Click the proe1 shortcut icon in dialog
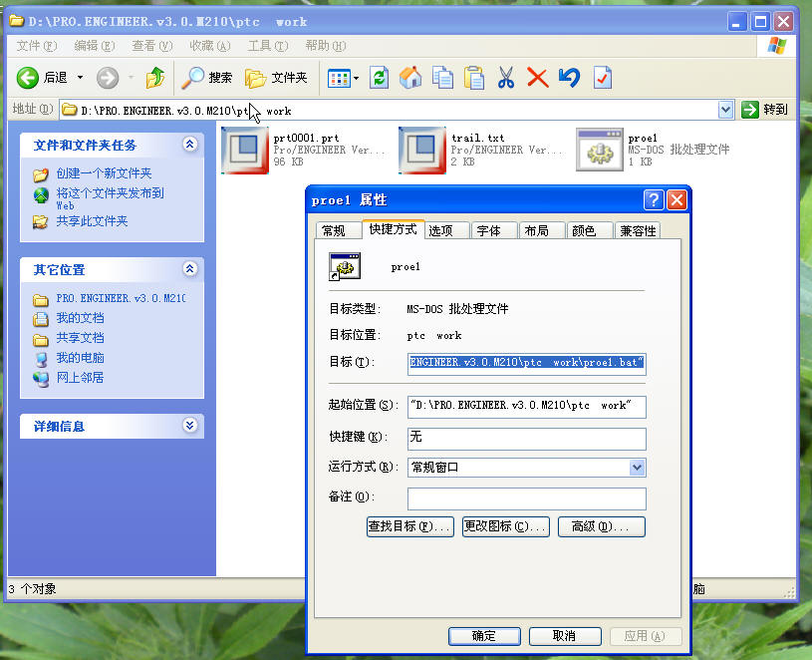This screenshot has height=660, width=812. [345, 266]
